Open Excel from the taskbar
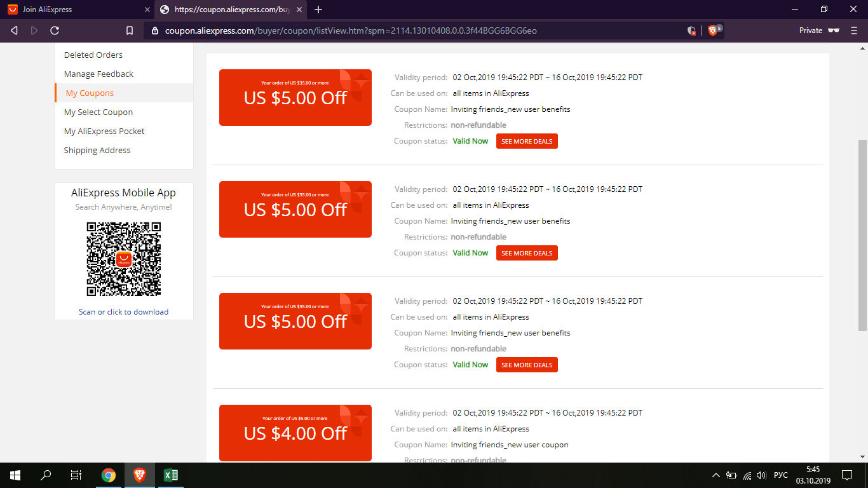 170,475
